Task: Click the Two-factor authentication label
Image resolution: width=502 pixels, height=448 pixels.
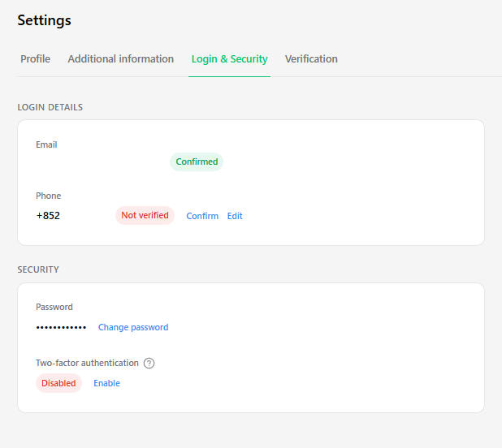Action: [x=87, y=363]
